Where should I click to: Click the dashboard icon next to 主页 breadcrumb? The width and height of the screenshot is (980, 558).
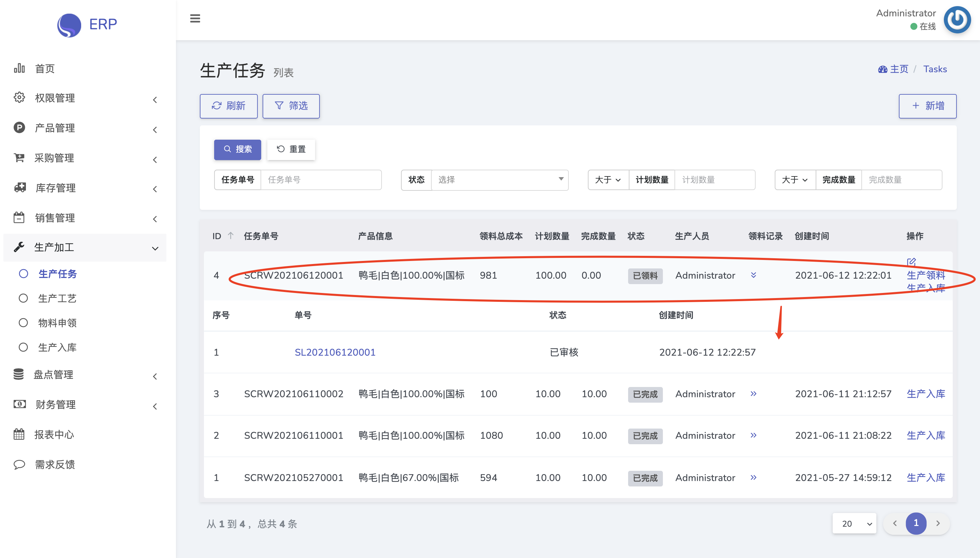(882, 69)
